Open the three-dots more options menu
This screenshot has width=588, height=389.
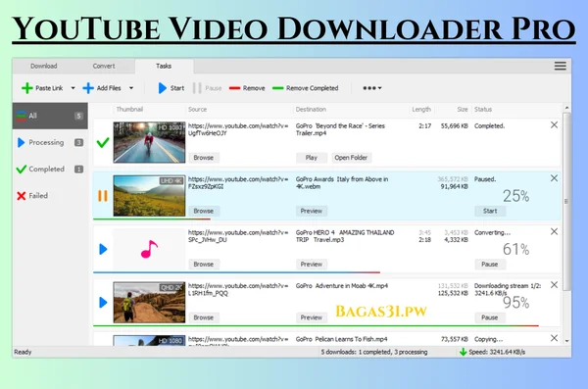372,88
